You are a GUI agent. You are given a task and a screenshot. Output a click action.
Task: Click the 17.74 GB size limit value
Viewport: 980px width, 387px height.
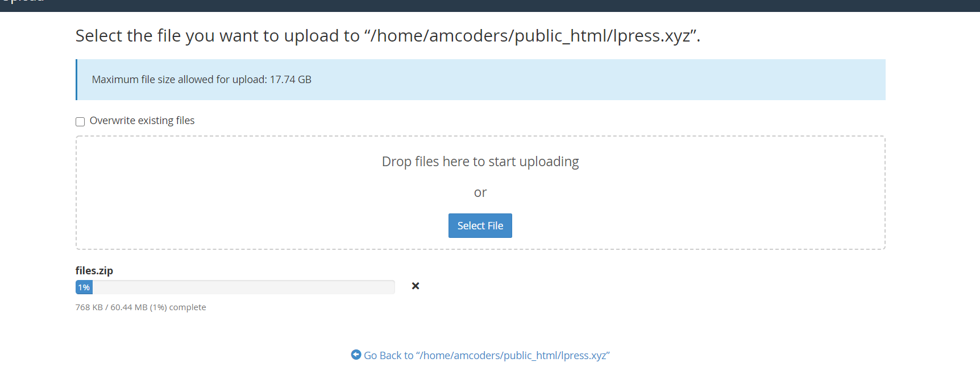pyautogui.click(x=290, y=80)
